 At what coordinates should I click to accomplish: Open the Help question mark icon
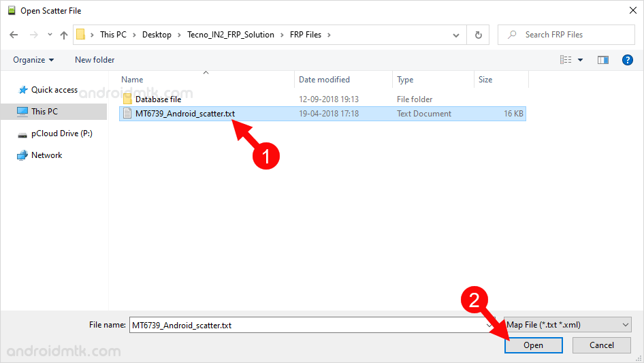click(x=628, y=60)
